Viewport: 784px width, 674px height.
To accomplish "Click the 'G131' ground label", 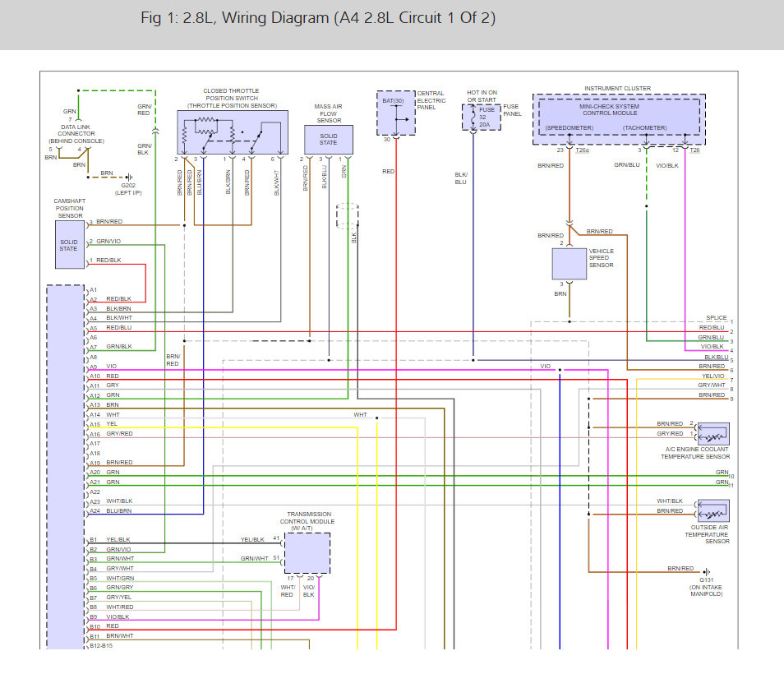I will (706, 580).
